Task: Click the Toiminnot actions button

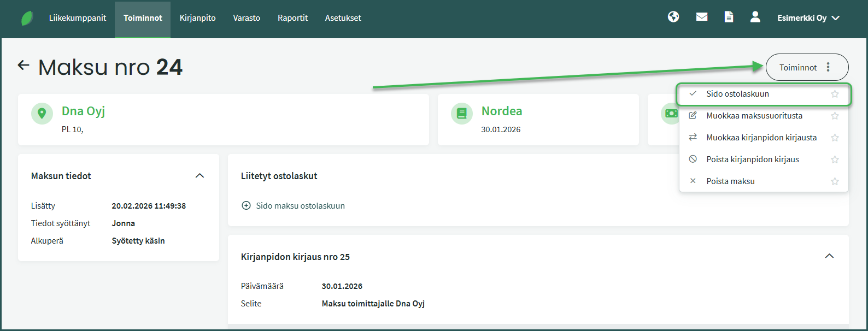Action: point(807,68)
